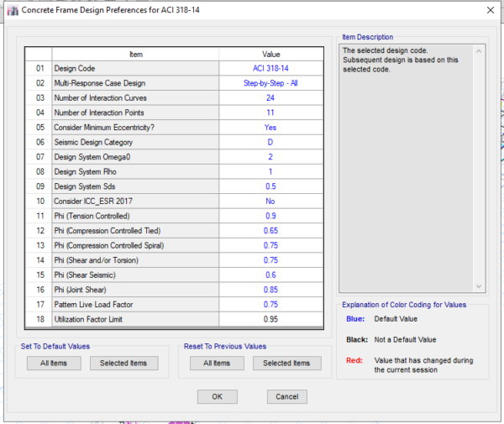Select the Design Code item row
The image size is (504, 424).
(135, 68)
